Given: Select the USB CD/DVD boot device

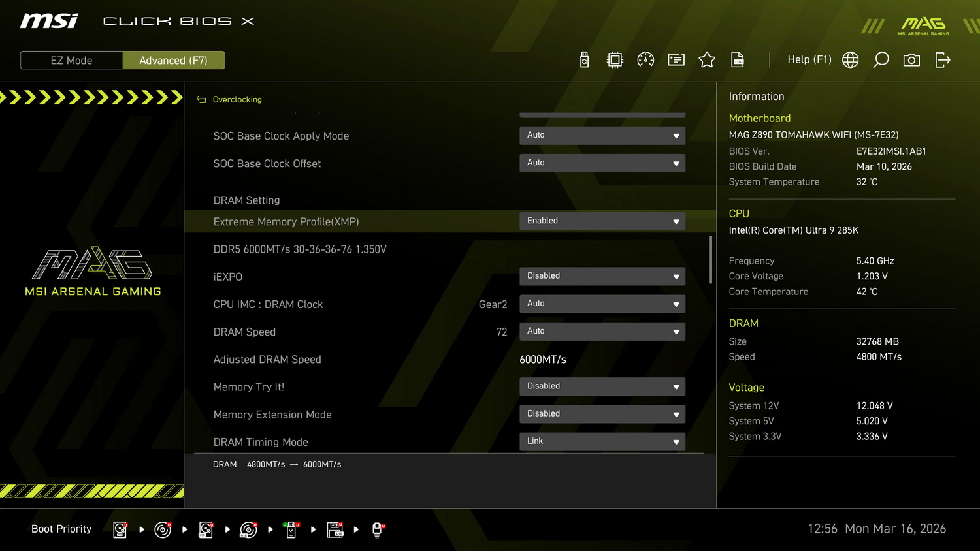Looking at the screenshot, I should [248, 529].
